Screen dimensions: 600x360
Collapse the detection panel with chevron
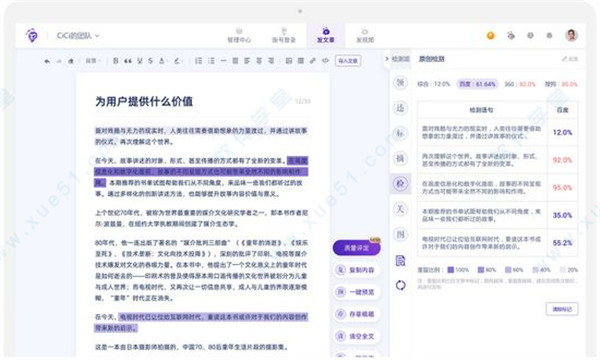(387, 59)
